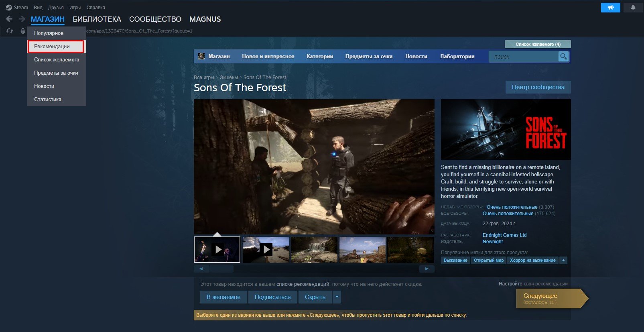Click the search magnifier icon
This screenshot has width=644, height=332.
[563, 57]
